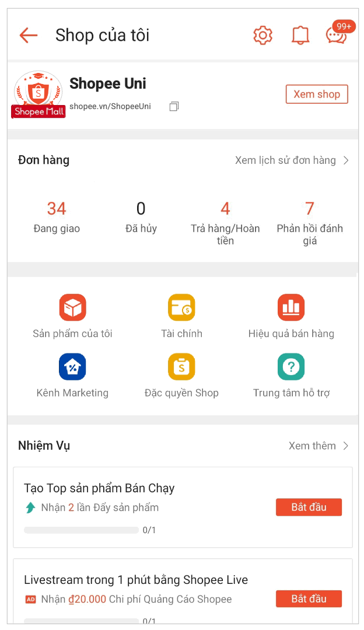Open shop settings gear icon
364x630 pixels.
point(263,36)
